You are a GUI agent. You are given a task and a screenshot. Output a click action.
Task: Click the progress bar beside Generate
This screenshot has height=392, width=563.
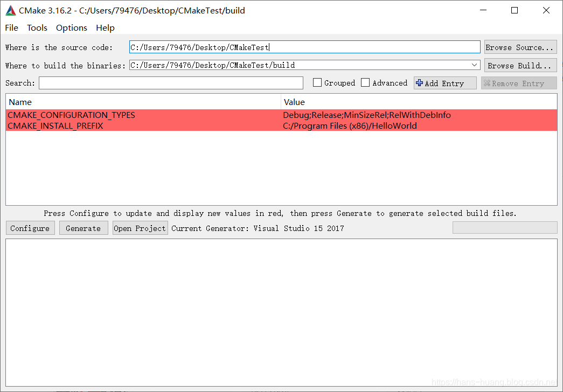504,227
